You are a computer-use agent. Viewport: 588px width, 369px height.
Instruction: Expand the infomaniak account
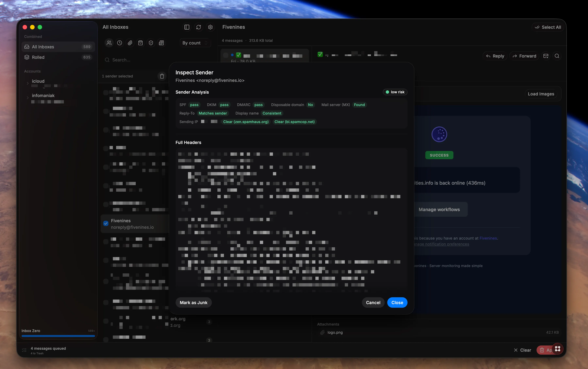pos(28,98)
